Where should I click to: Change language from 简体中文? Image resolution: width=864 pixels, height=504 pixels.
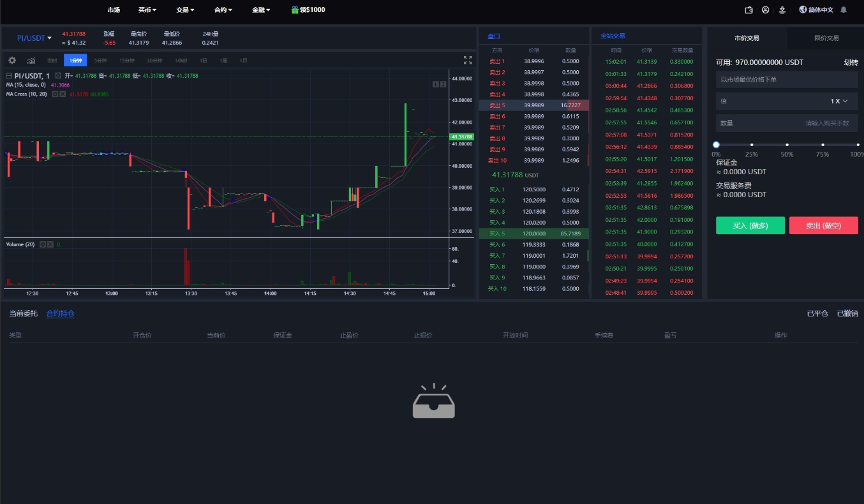coord(816,10)
